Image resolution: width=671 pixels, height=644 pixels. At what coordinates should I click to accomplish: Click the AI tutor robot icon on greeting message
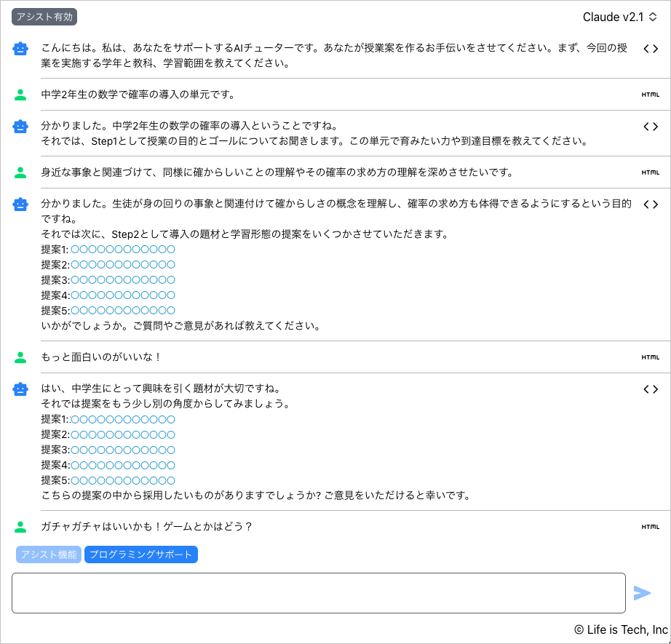(20, 49)
